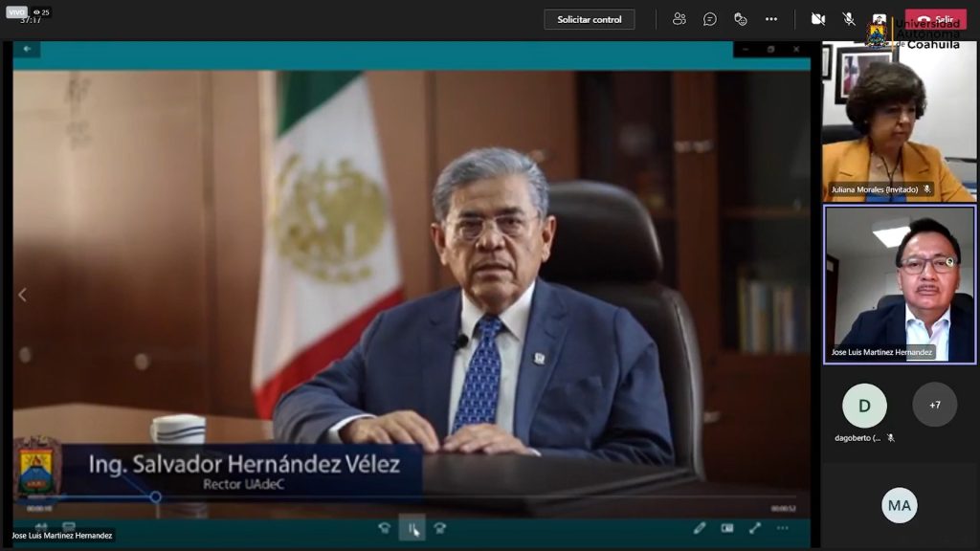Unmute the microphone

(849, 19)
